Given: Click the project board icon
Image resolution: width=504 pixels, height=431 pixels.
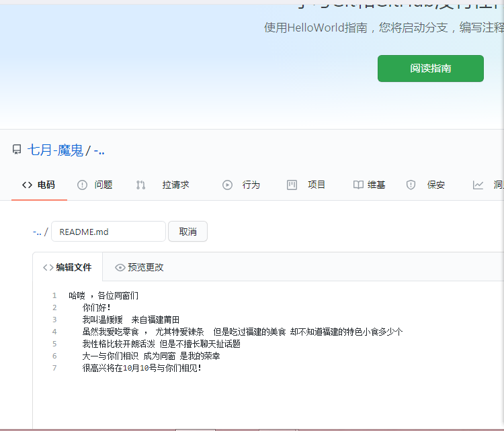Looking at the screenshot, I should (x=292, y=185).
